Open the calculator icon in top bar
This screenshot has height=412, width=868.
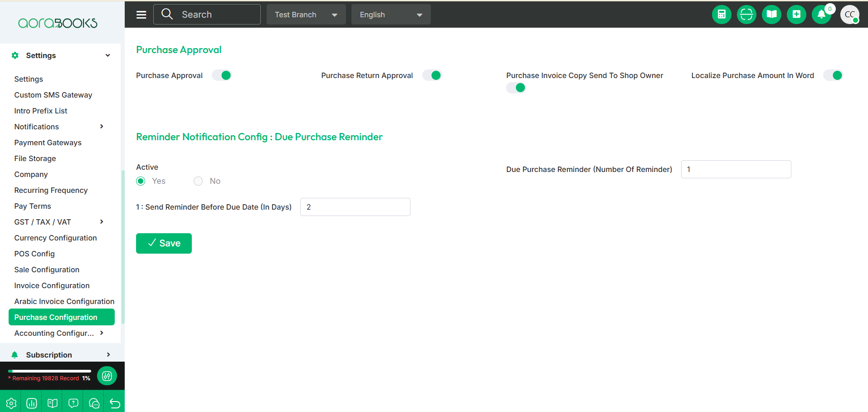point(722,15)
